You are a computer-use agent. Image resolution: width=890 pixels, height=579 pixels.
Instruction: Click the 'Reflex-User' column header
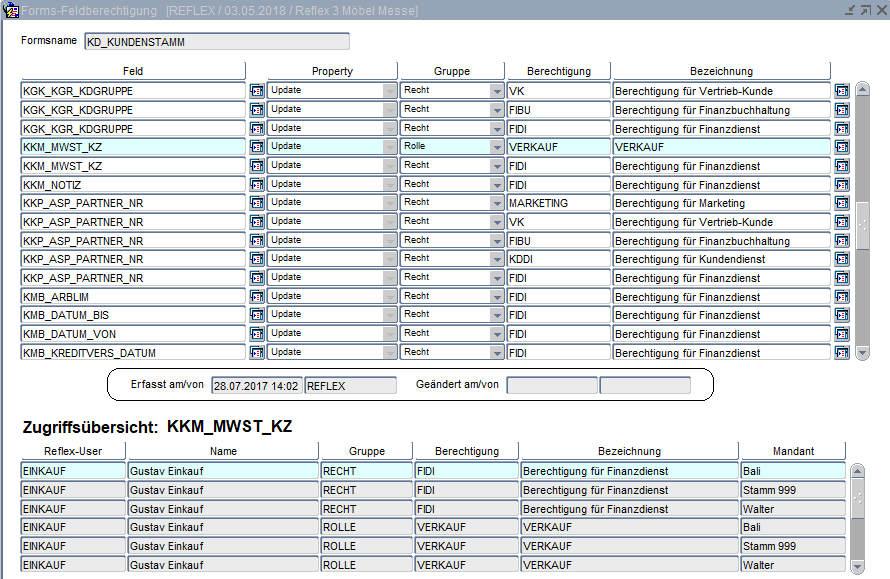point(72,451)
